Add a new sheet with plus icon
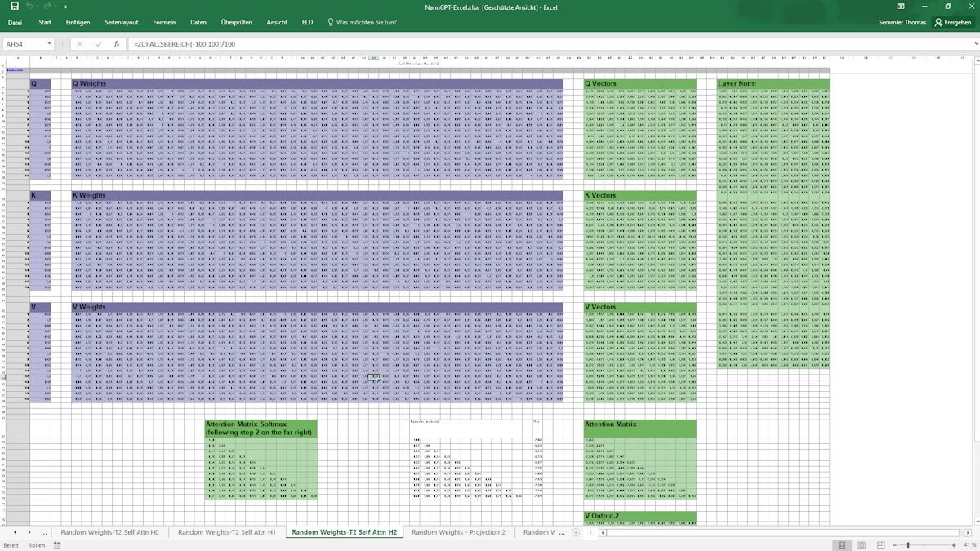The width and height of the screenshot is (980, 551). [575, 532]
